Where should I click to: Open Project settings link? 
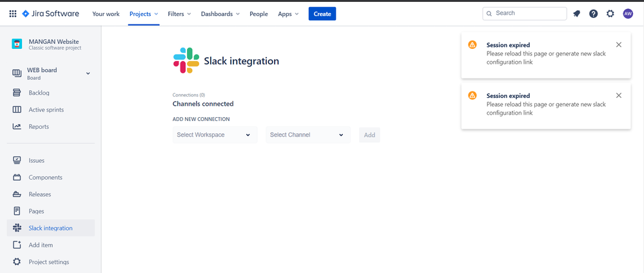50,261
